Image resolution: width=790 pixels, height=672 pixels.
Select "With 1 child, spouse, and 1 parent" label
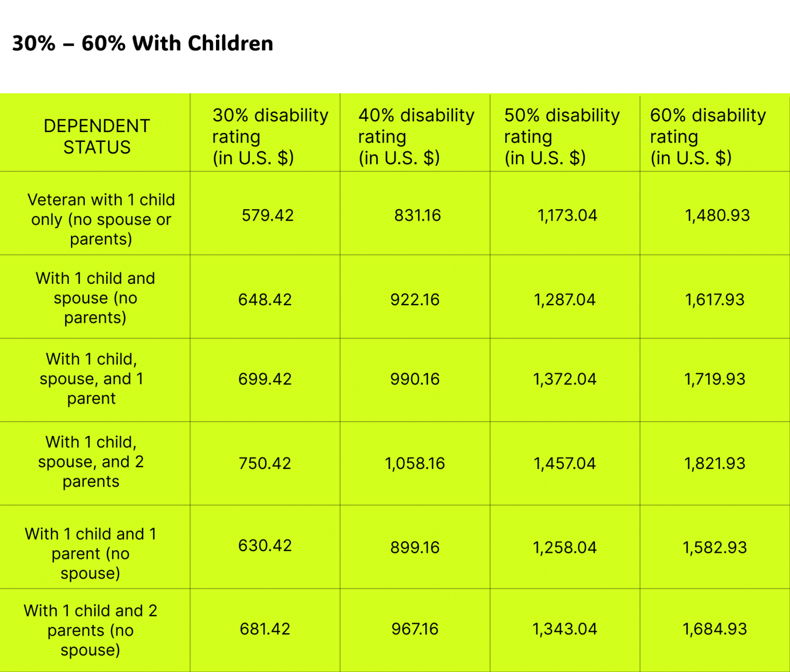pos(92,379)
